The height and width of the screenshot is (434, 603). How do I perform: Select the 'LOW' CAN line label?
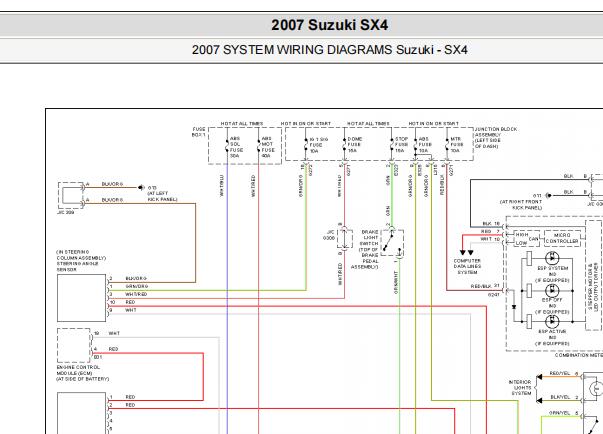coord(521,243)
